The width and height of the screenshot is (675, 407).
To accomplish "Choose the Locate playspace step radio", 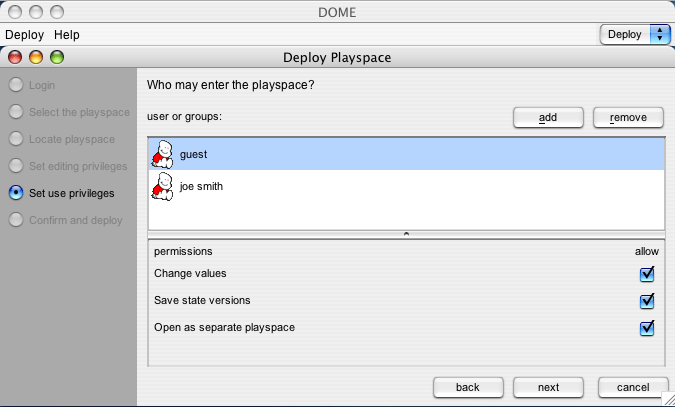I will 16,139.
